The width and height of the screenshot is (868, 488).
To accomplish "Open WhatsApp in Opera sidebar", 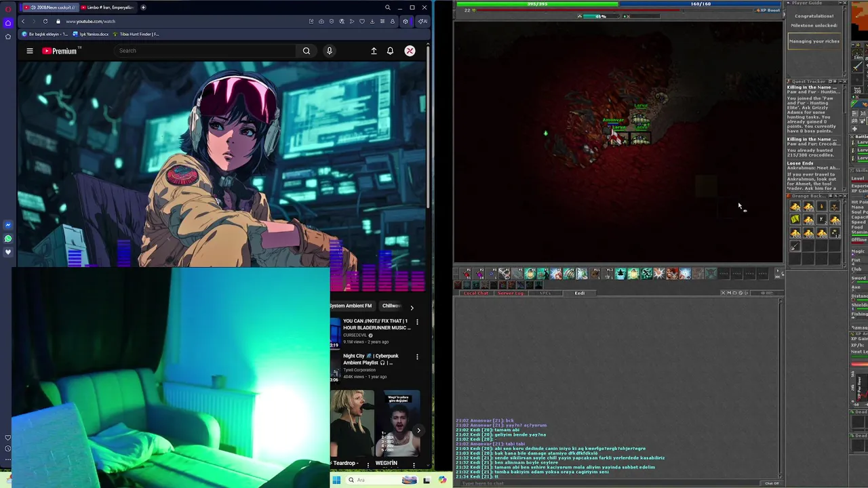I will 8,239.
